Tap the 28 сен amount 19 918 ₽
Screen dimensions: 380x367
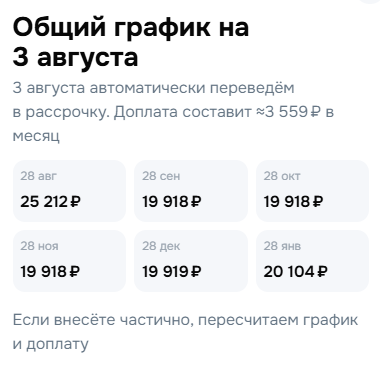(172, 202)
